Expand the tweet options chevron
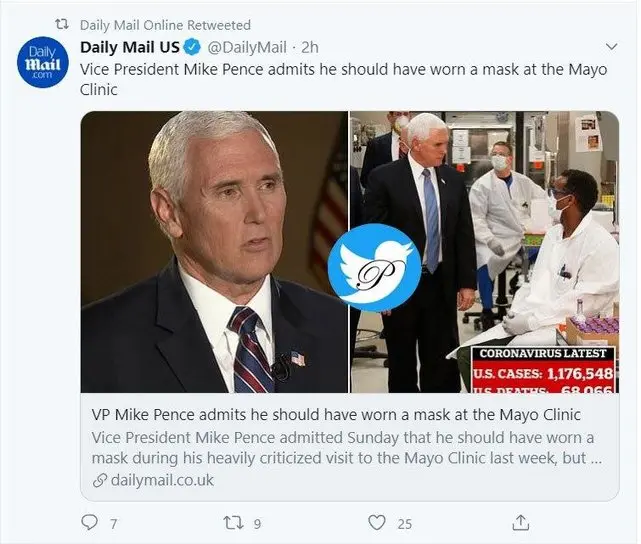The width and height of the screenshot is (641, 544). [612, 47]
